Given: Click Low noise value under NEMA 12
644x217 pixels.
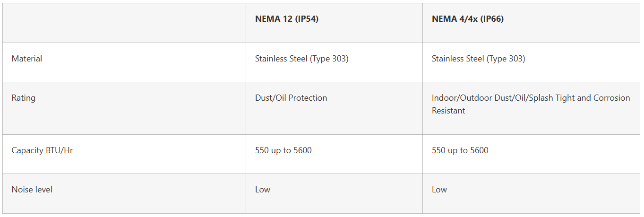Looking at the screenshot, I should pyautogui.click(x=263, y=190).
